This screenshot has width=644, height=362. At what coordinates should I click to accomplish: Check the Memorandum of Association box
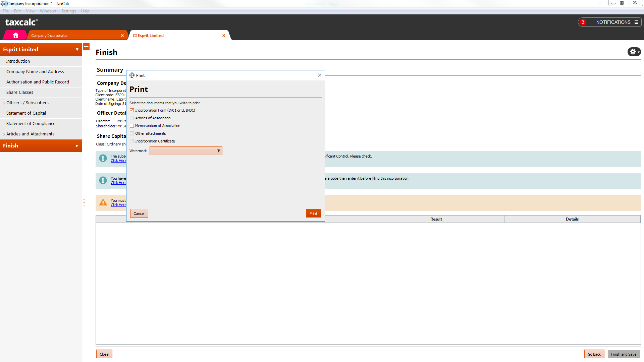click(132, 126)
